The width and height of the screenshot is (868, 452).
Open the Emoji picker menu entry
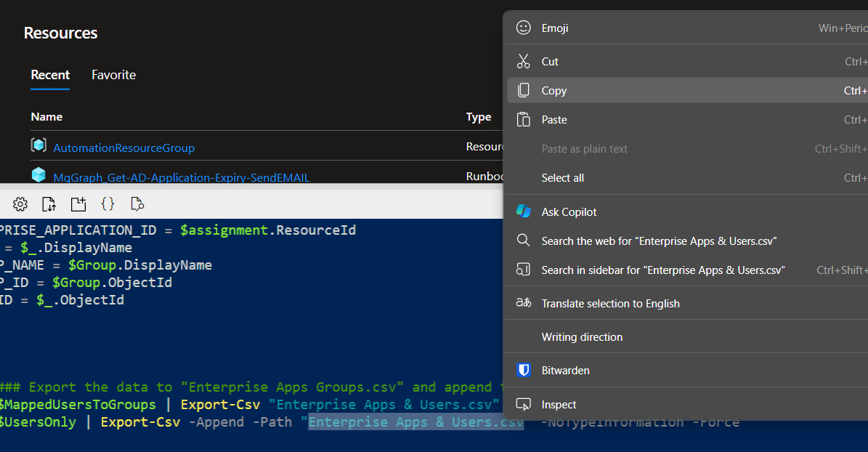click(x=555, y=28)
